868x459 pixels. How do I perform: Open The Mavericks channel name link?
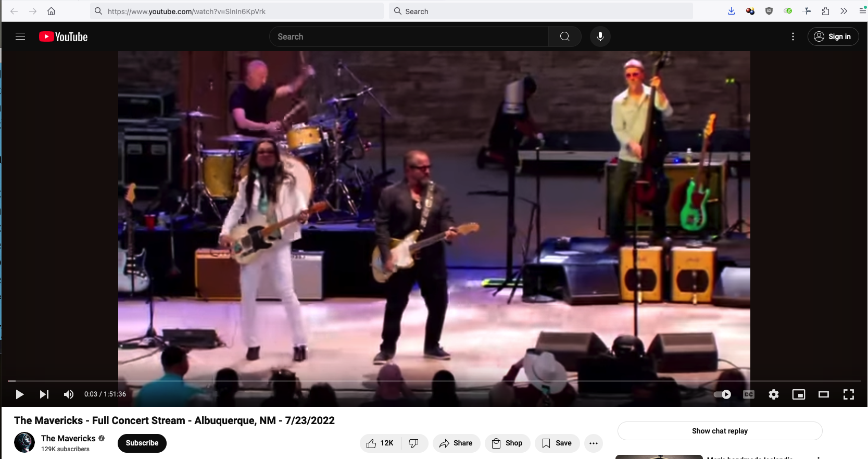[x=68, y=439]
